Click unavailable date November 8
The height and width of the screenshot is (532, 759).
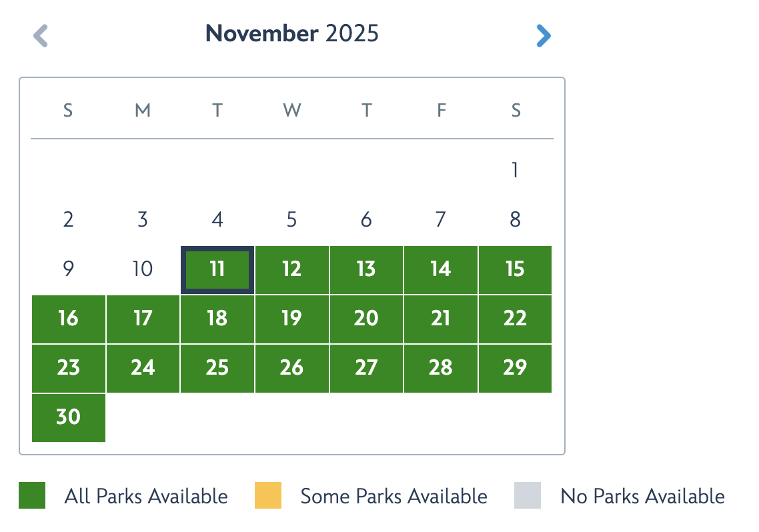tap(515, 220)
